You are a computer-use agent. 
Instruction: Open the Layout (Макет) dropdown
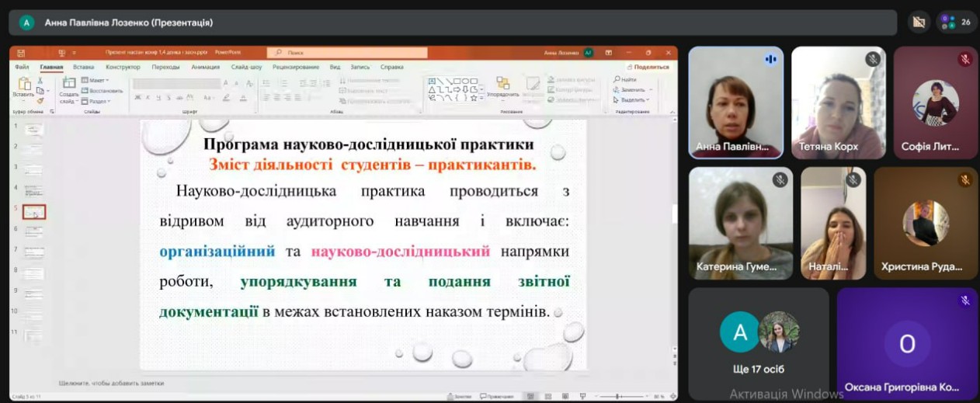click(96, 80)
